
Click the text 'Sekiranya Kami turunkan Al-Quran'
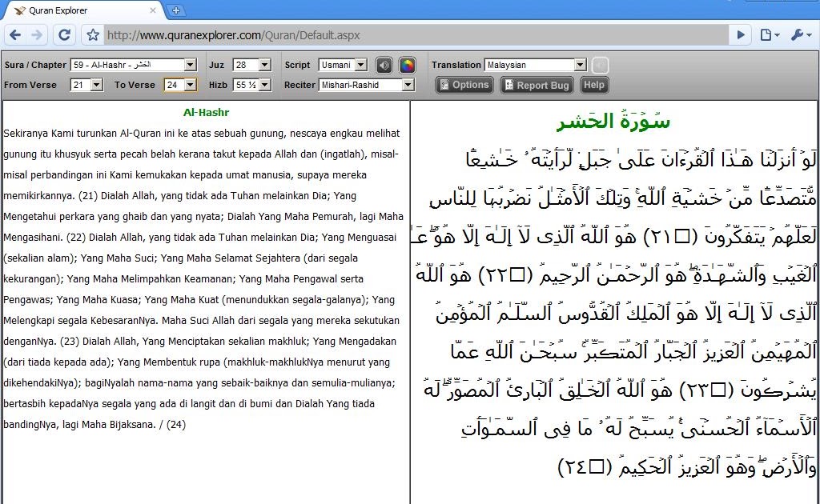(x=82, y=134)
